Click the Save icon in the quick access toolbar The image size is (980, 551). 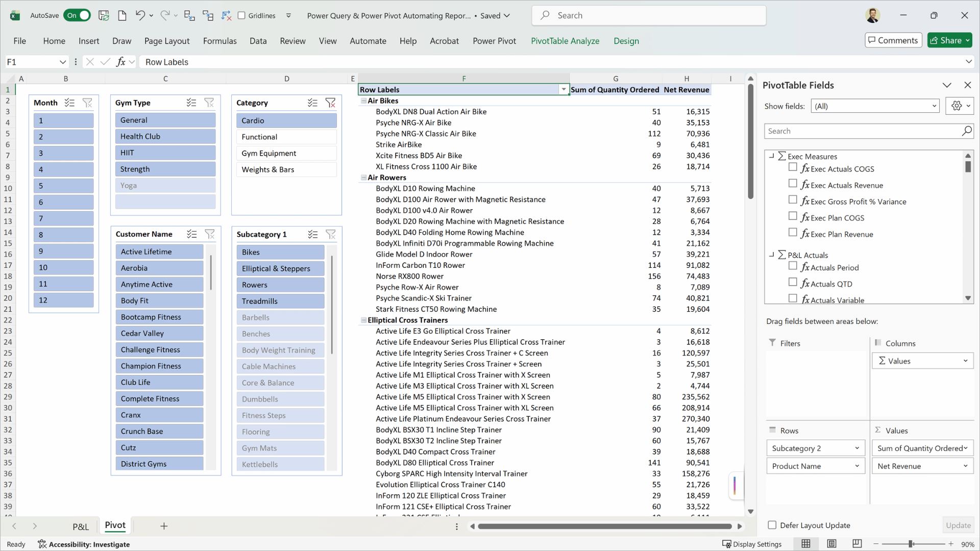tap(104, 15)
